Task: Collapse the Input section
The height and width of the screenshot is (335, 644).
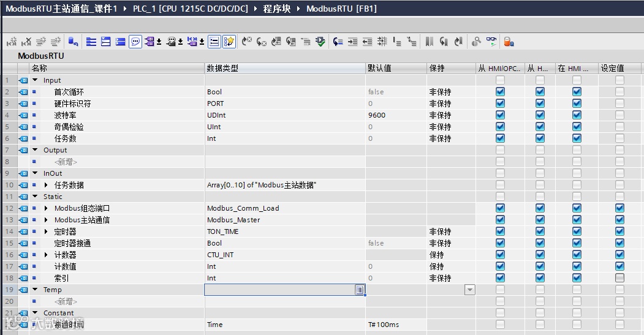Action: click(35, 80)
